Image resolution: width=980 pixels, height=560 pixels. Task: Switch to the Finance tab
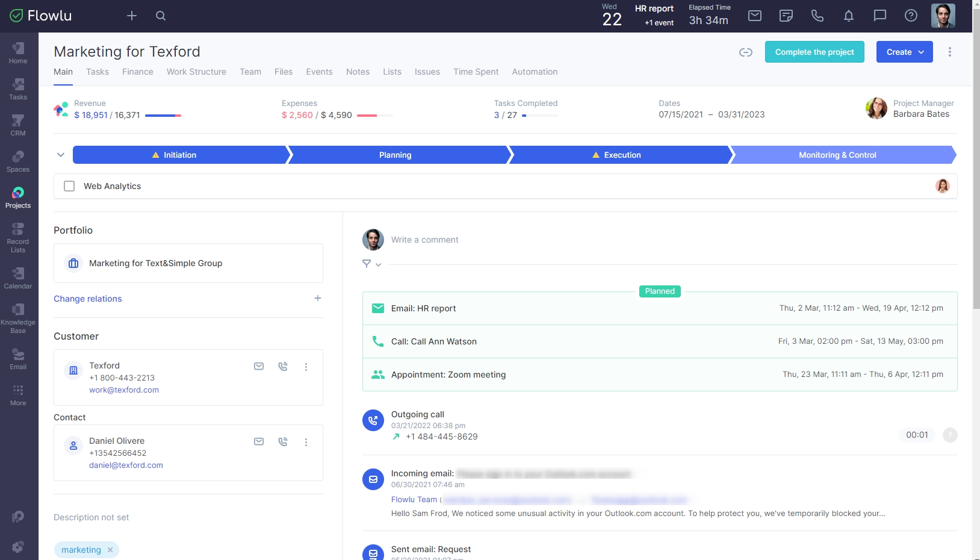pyautogui.click(x=138, y=72)
